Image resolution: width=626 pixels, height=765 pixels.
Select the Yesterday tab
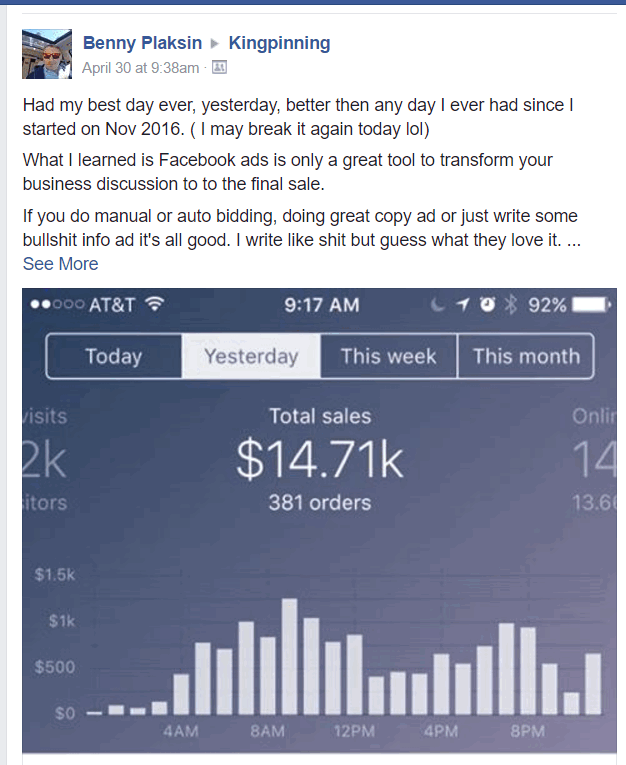(x=251, y=356)
